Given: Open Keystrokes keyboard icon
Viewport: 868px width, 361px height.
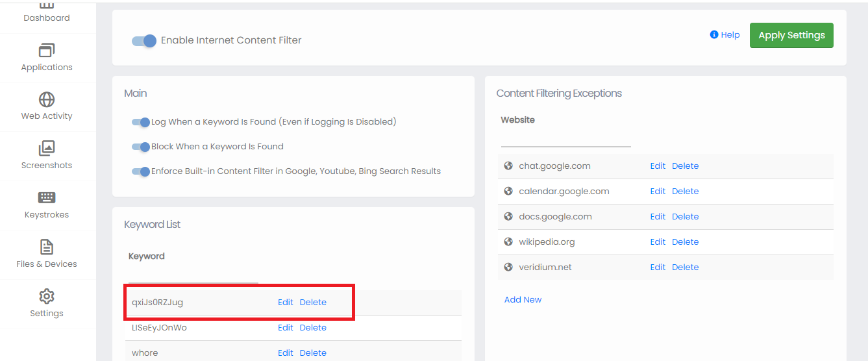Looking at the screenshot, I should coord(47,198).
